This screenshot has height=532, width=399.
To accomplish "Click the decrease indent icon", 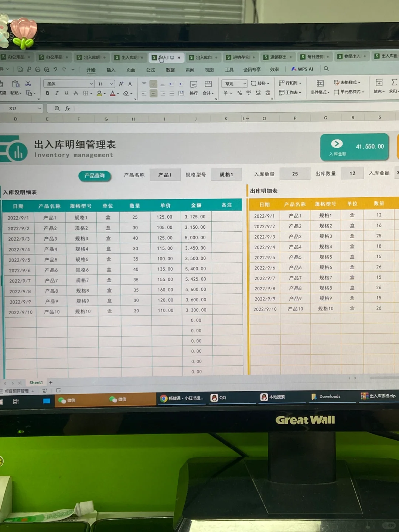I will click(x=172, y=84).
